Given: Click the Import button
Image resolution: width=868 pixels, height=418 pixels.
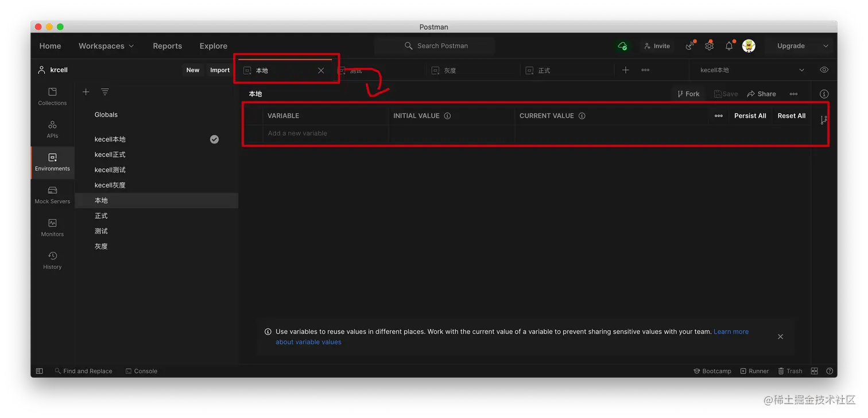Looking at the screenshot, I should click(x=220, y=70).
